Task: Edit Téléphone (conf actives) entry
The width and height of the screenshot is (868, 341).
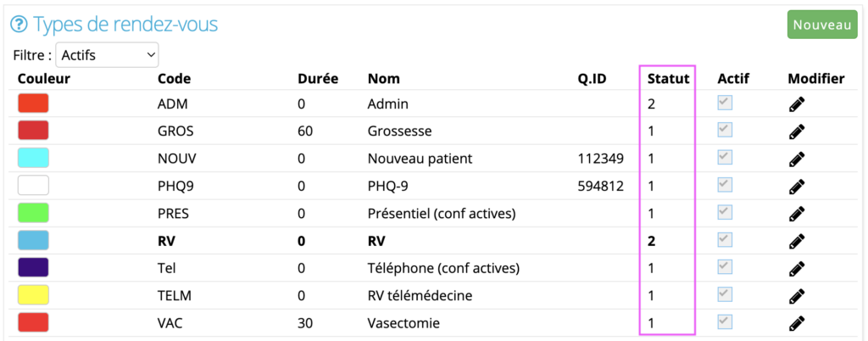Action: [x=797, y=269]
